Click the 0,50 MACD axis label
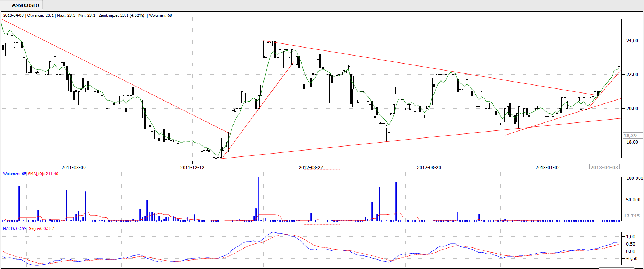 click(x=631, y=244)
